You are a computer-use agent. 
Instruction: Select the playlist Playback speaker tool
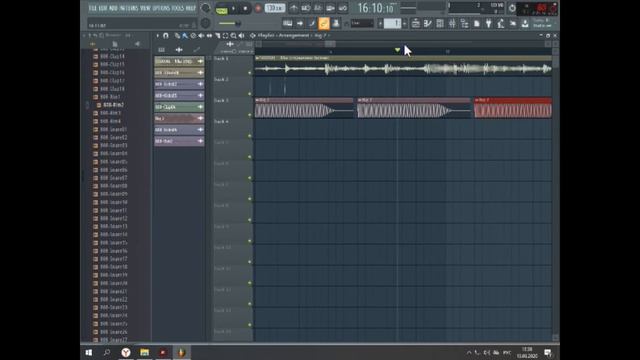[x=242, y=36]
